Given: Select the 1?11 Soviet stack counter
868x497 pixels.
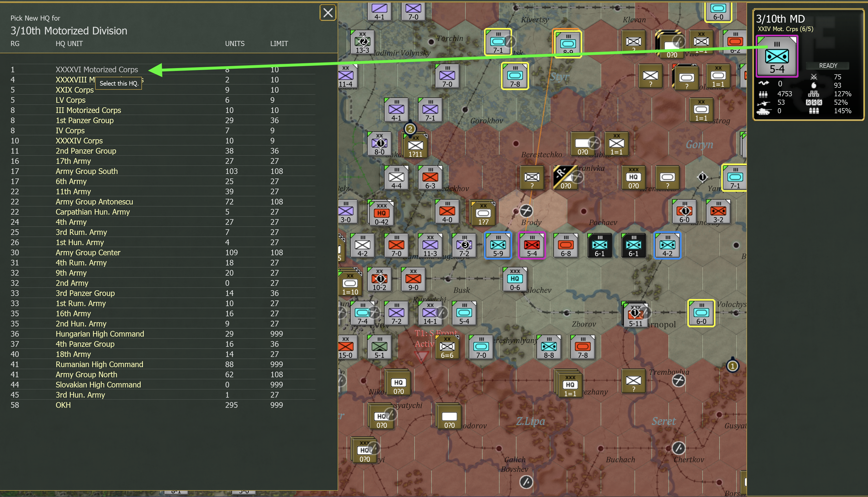Looking at the screenshot, I should [415, 145].
